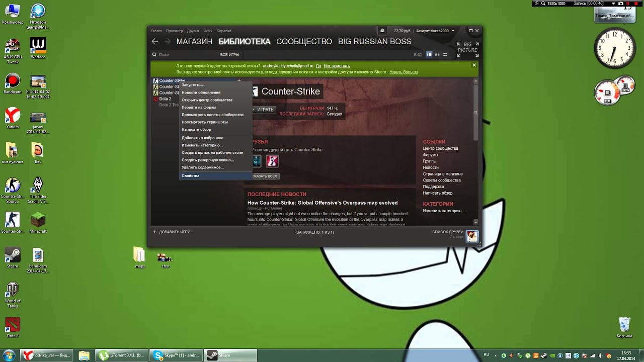644x362 pixels.
Task: Open Свойства in the context menu
Action: tap(215, 175)
